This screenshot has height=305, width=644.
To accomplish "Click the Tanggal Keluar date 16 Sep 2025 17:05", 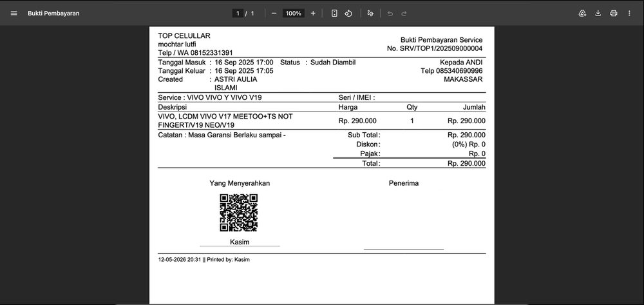I will 244,71.
